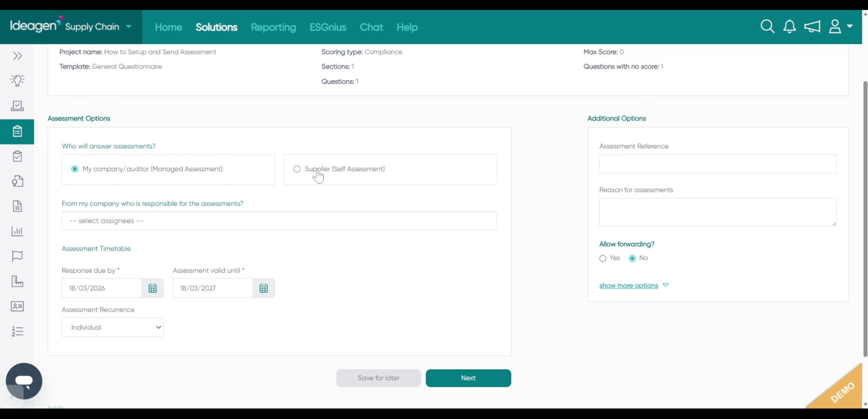Click the Ideagen logo
The height and width of the screenshot is (419, 868).
pyautogui.click(x=36, y=25)
